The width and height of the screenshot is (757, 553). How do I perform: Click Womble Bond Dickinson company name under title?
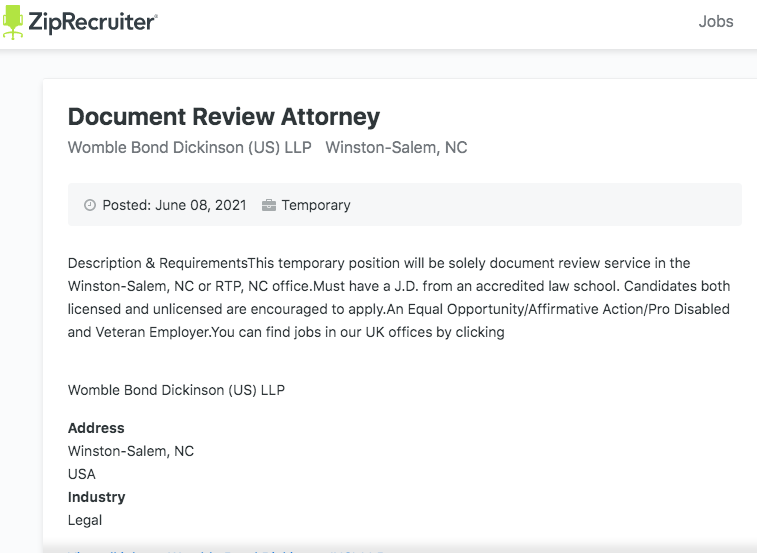190,148
